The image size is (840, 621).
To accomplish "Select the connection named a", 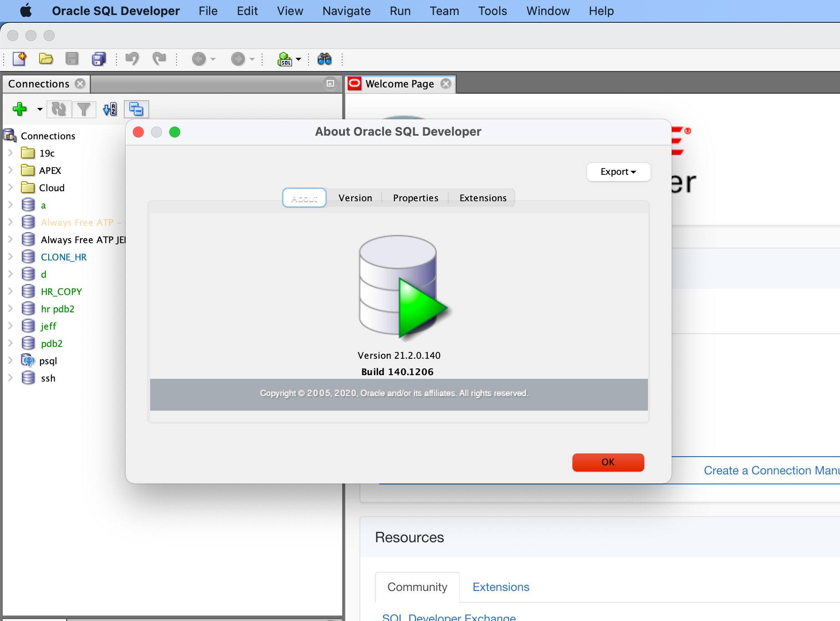I will pyautogui.click(x=43, y=205).
